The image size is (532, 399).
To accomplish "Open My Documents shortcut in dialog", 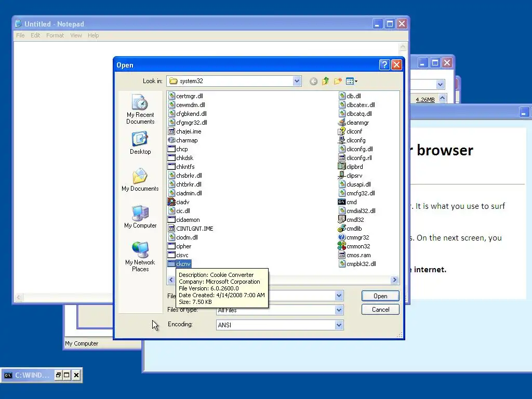I will (x=140, y=180).
